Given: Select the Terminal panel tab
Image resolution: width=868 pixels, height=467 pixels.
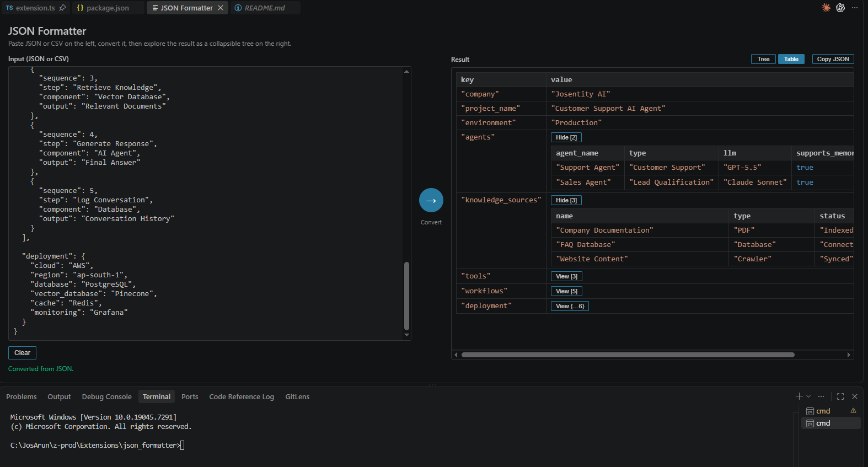Looking at the screenshot, I should click(x=157, y=396).
